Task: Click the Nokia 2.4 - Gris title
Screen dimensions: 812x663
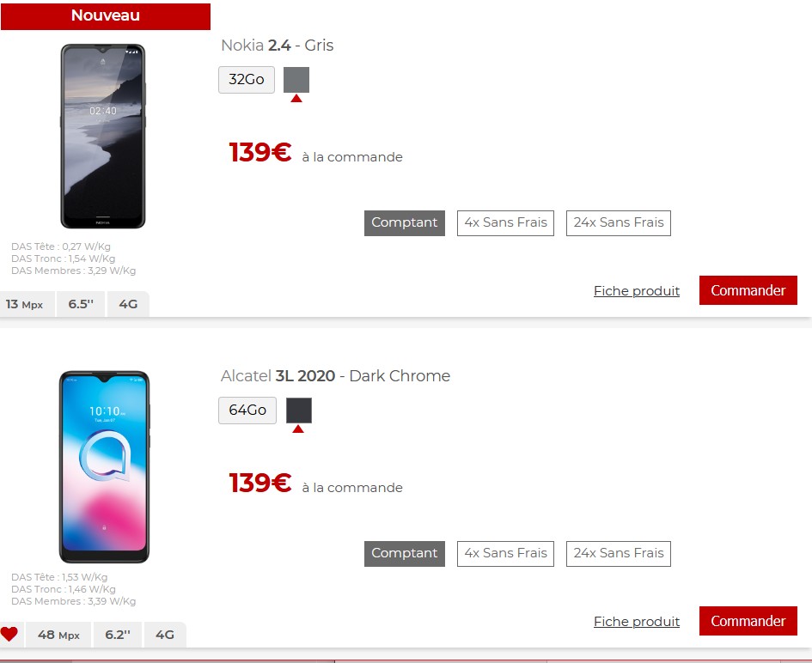Action: coord(277,46)
